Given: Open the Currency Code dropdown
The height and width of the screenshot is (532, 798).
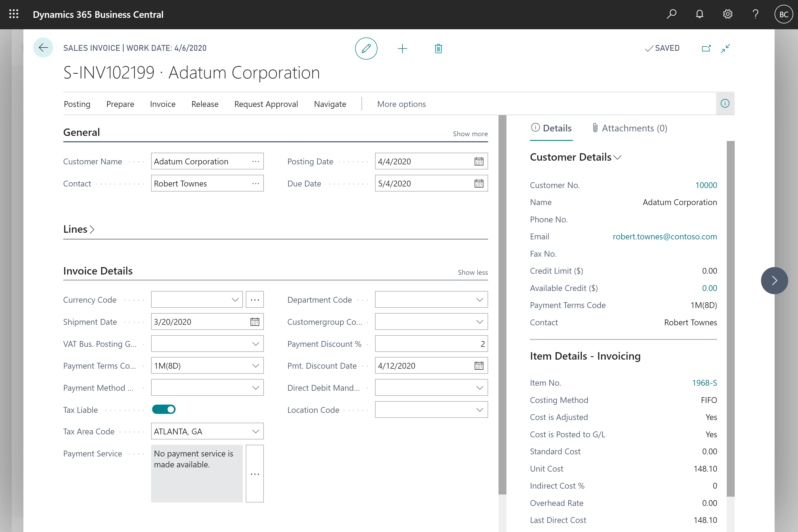Looking at the screenshot, I should pos(235,299).
